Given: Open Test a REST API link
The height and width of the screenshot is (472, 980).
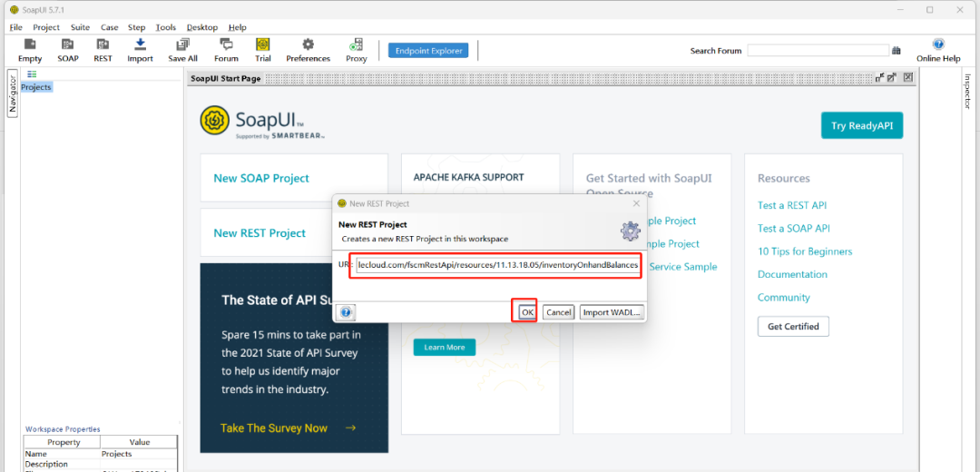Looking at the screenshot, I should coord(792,205).
